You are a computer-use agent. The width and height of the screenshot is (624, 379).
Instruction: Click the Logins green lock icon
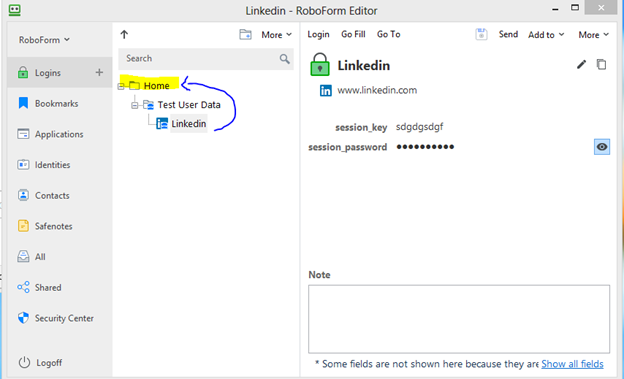(x=23, y=72)
